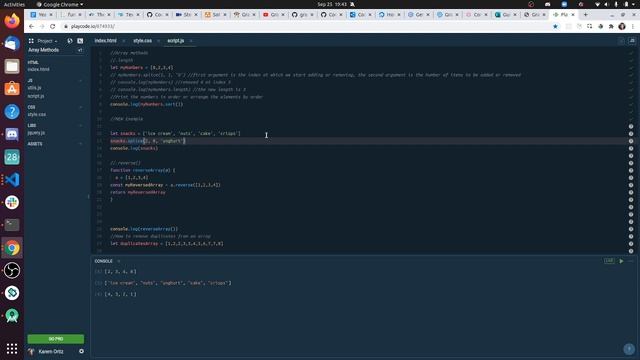Open Slack from the dock

[x=12, y=202]
